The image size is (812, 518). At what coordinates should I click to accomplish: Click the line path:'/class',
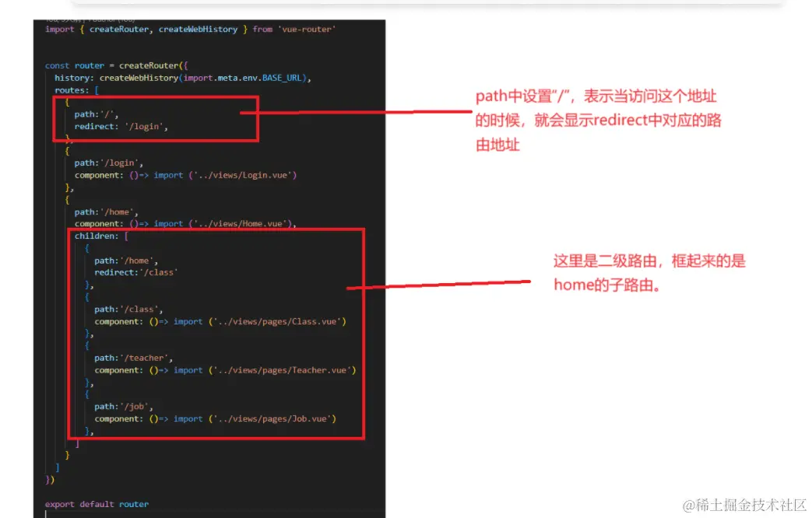point(128,310)
